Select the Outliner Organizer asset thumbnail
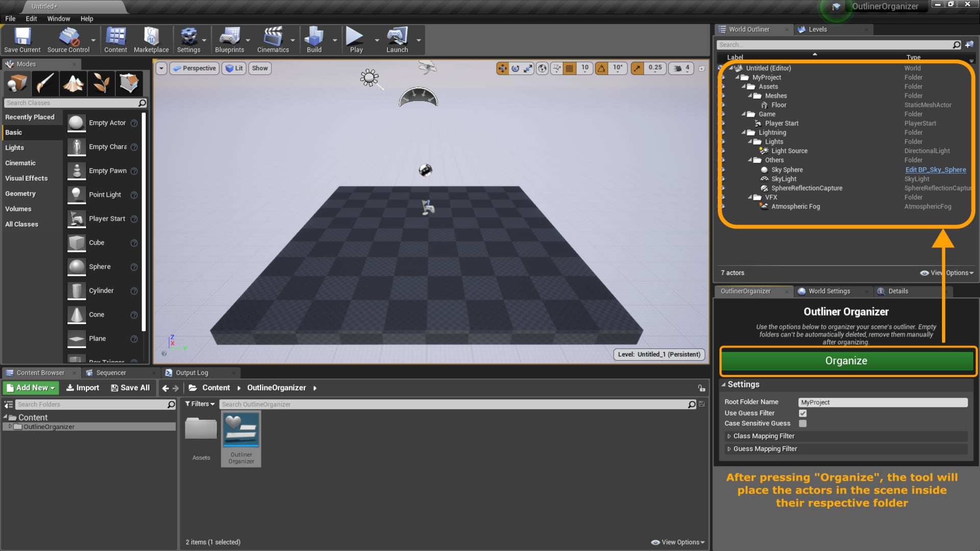Viewport: 980px width, 551px height. (241, 430)
